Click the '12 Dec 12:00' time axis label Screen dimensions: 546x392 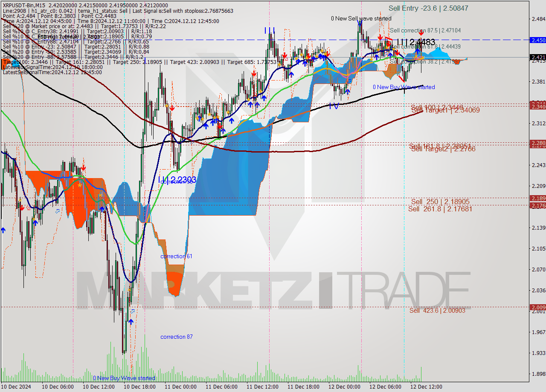[x=426, y=387]
